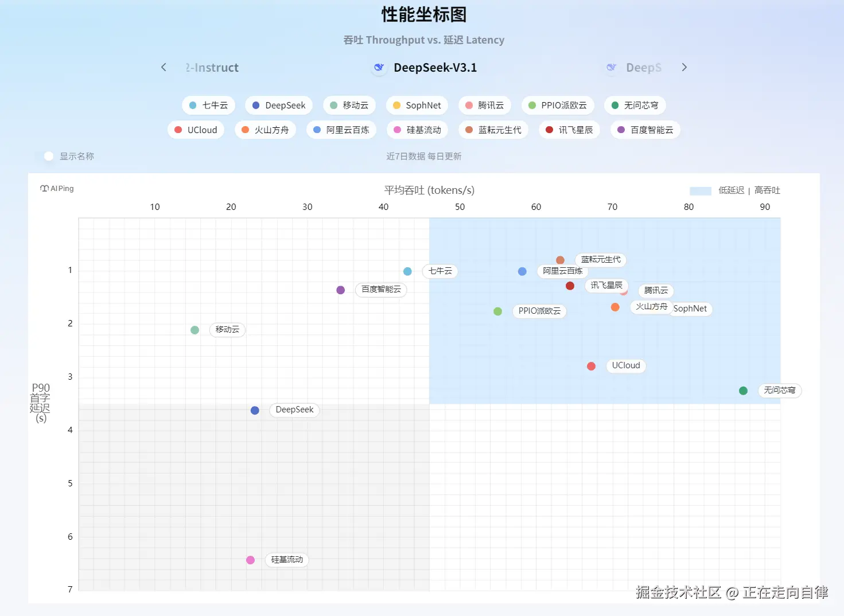Click the UCloud red data point
Image resolution: width=844 pixels, height=616 pixels.
tap(592, 367)
